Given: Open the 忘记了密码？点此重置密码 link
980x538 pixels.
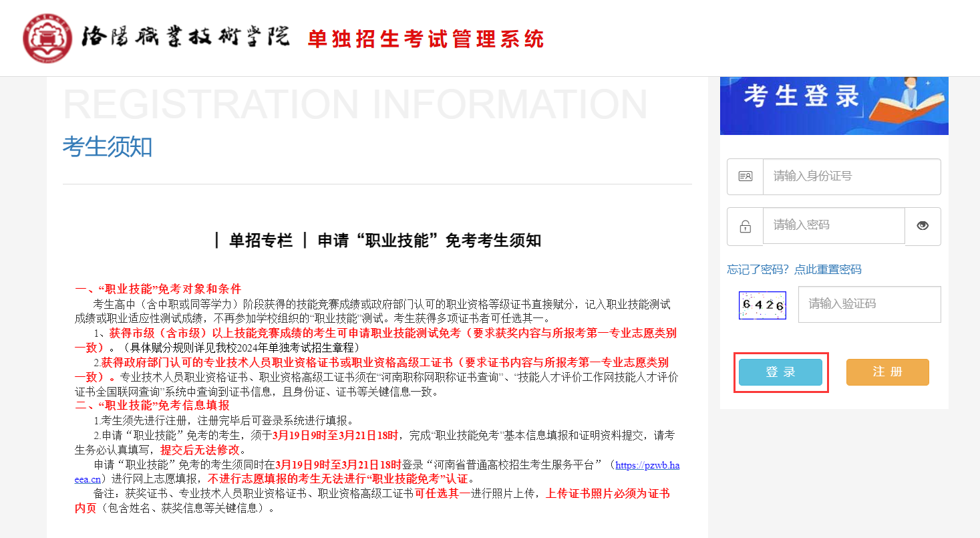Looking at the screenshot, I should [794, 269].
